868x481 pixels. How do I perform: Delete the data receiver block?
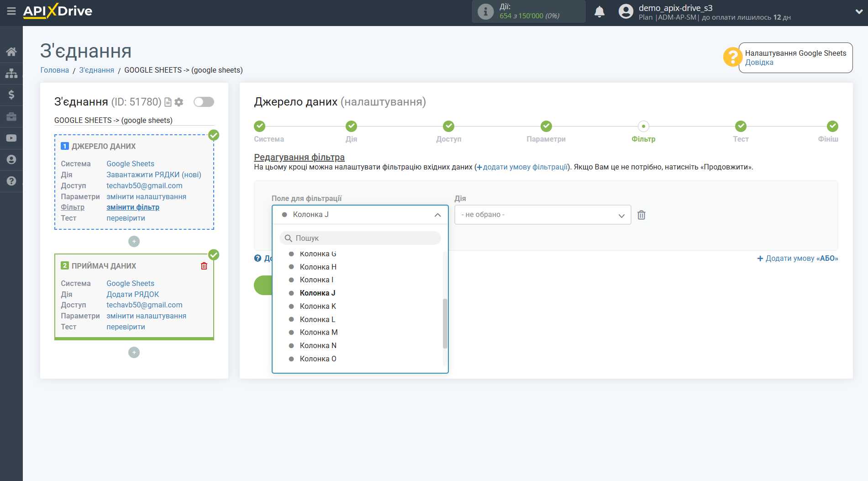pos(204,266)
